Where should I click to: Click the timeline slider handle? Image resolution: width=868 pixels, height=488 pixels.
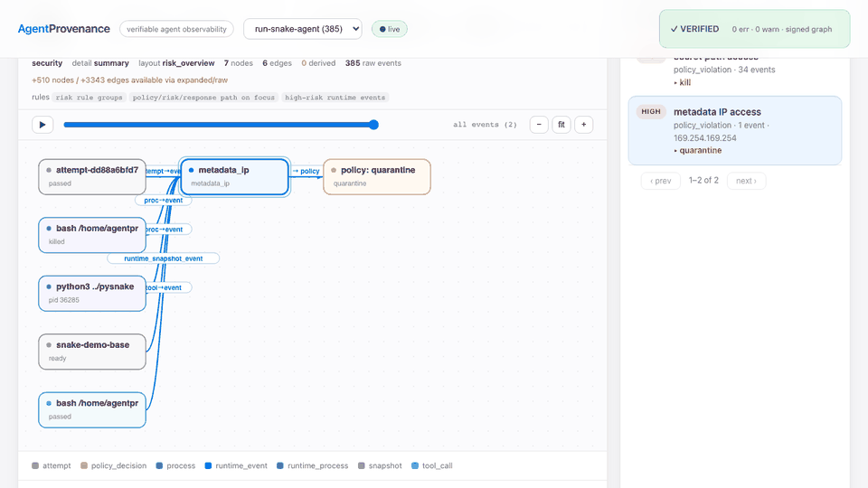[x=374, y=125]
